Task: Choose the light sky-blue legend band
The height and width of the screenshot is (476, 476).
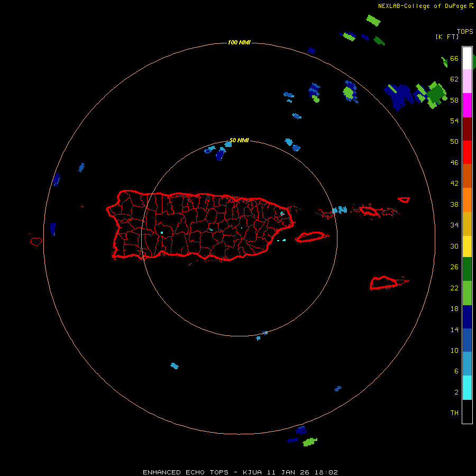Action: tap(467, 364)
